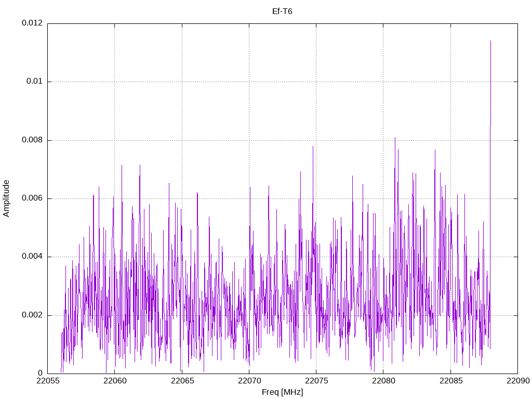Click the 0.004 y-axis tick label
This screenshot has width=532, height=399.
click(x=32, y=257)
